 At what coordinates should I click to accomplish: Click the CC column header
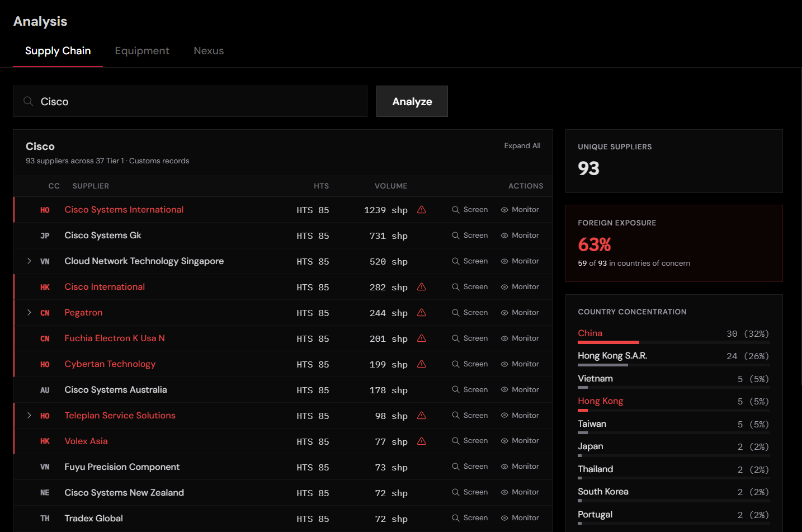[54, 186]
